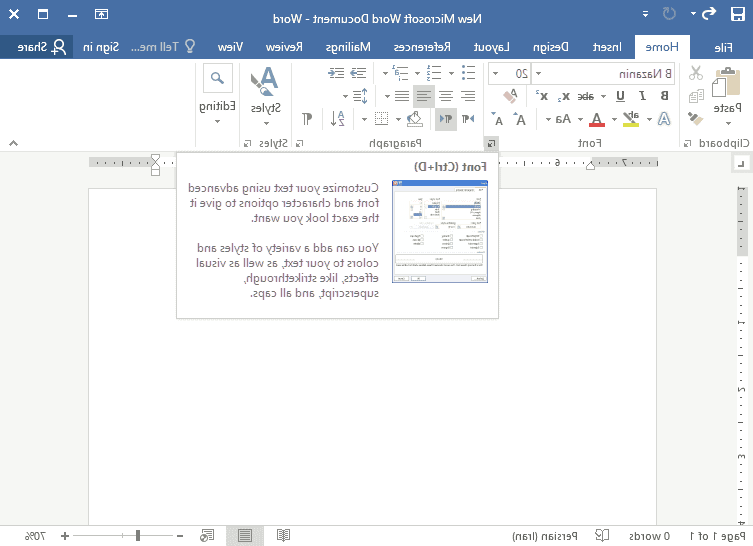Toggle Bold formatting
Image resolution: width=753 pixels, height=546 pixels.
666,96
